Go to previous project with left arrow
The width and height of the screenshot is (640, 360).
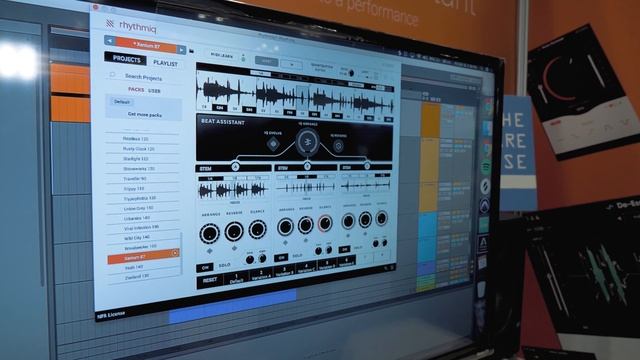[x=109, y=41]
